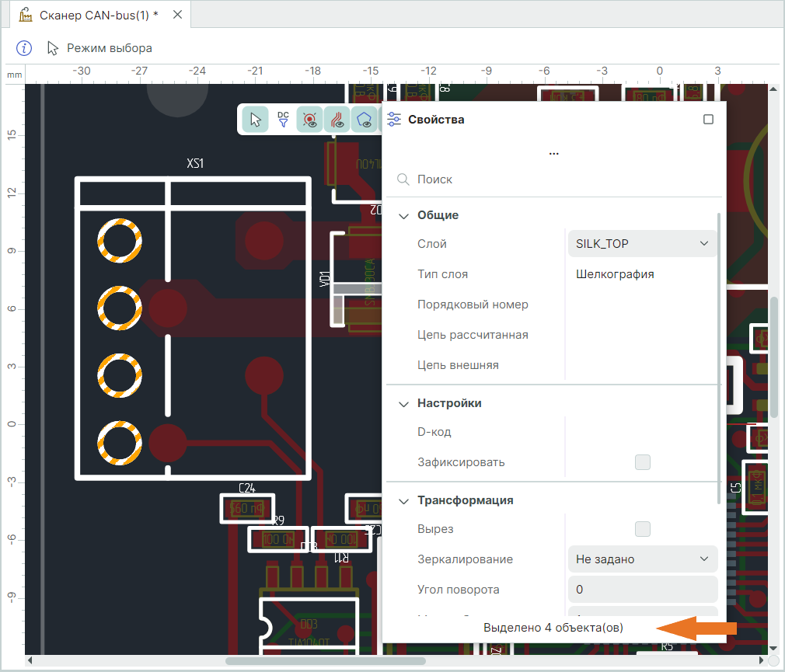Enable the Зафиксировать checkbox

pos(642,462)
